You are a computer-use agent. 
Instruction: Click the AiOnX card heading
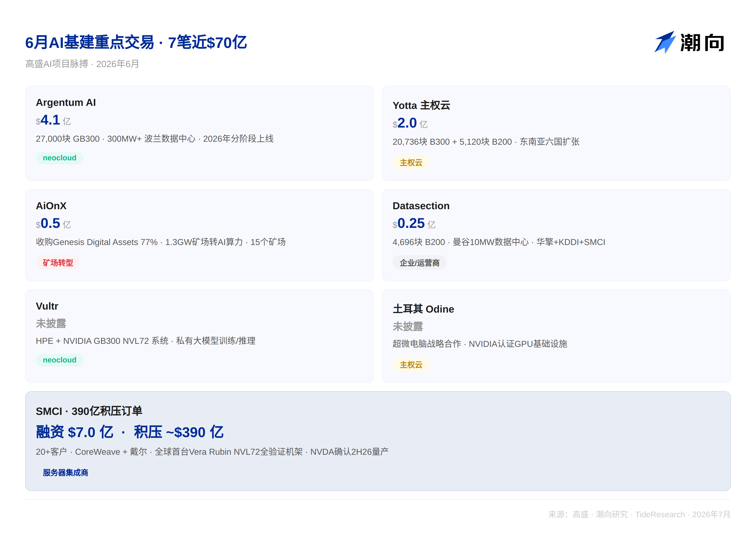[51, 206]
